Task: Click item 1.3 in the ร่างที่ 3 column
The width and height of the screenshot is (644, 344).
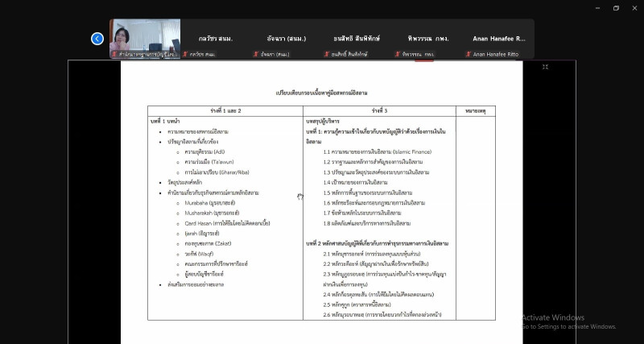Action: pyautogui.click(x=376, y=172)
